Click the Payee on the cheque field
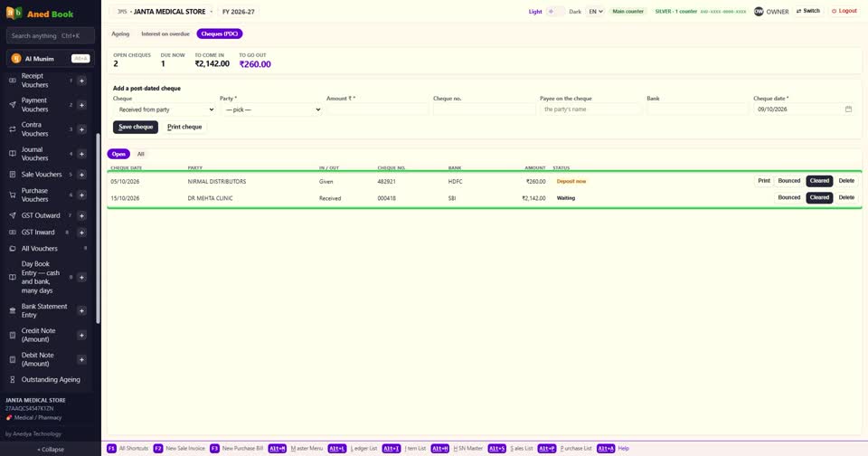 coord(591,109)
